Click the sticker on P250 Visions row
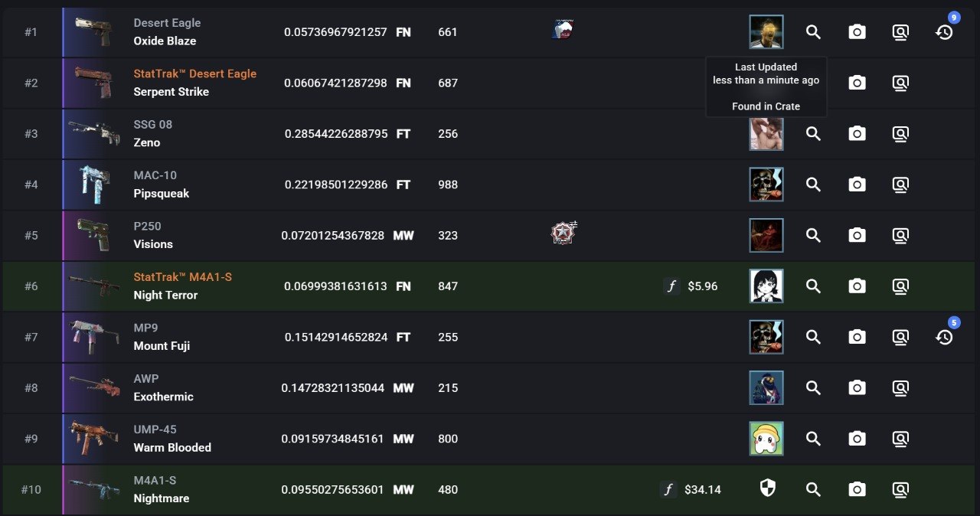 tap(563, 233)
